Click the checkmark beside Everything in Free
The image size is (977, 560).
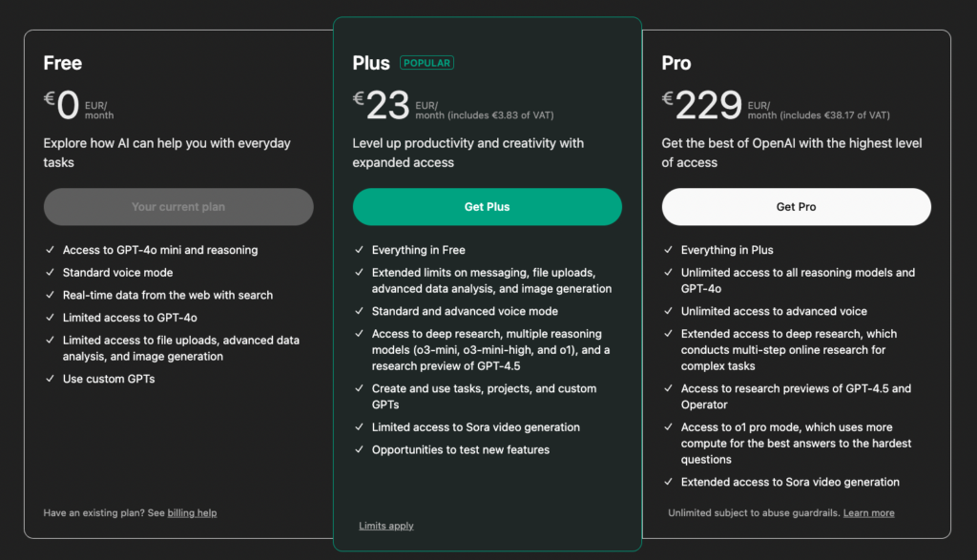coord(357,250)
